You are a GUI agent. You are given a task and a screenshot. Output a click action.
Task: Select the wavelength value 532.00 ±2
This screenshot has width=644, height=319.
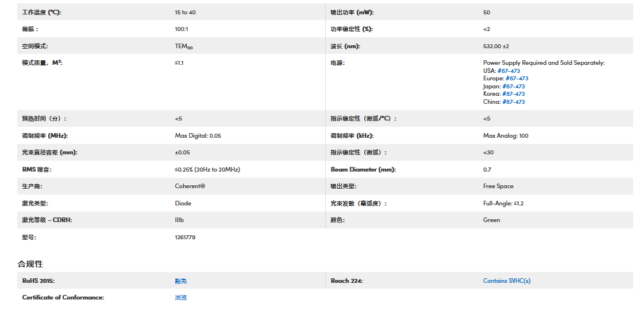point(496,46)
